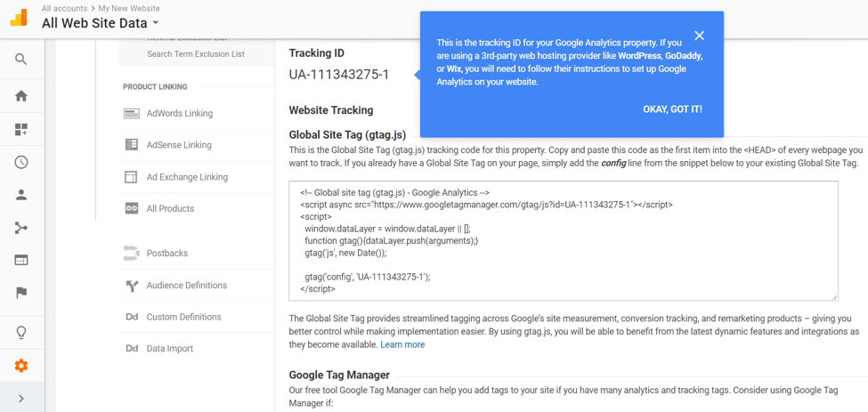Expand the Audience Definitions section
The image size is (868, 412).
(186, 286)
